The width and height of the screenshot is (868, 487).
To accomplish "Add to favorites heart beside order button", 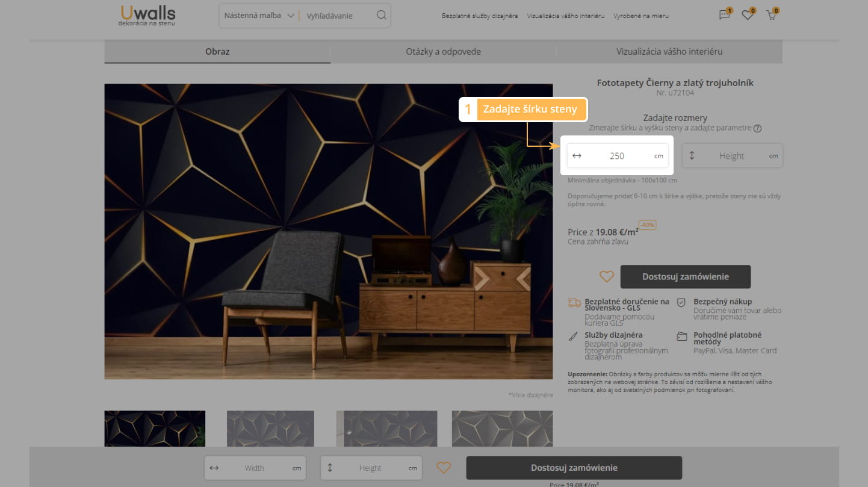I will (x=607, y=277).
